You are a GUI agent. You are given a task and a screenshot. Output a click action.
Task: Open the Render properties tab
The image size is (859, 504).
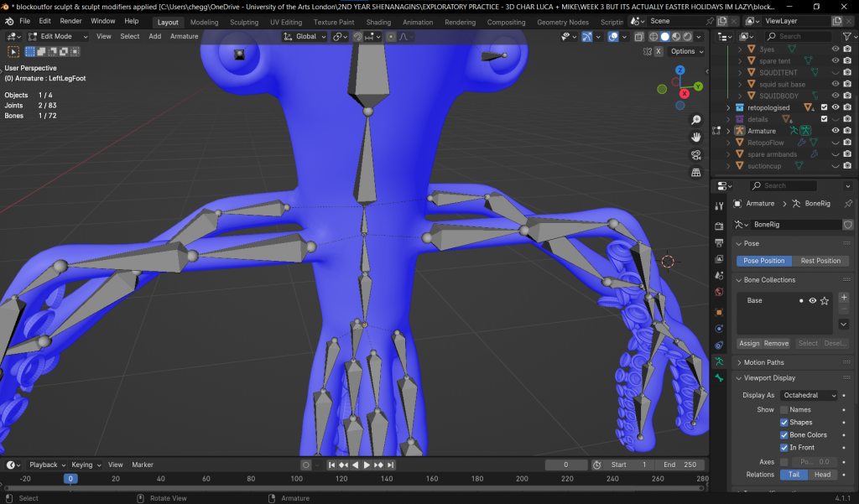[719, 226]
